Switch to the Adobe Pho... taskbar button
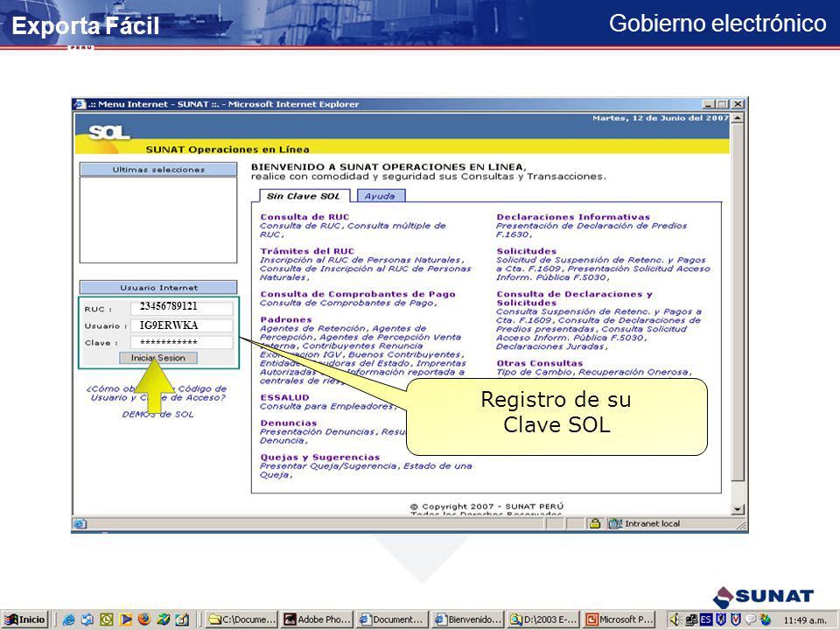 318,619
